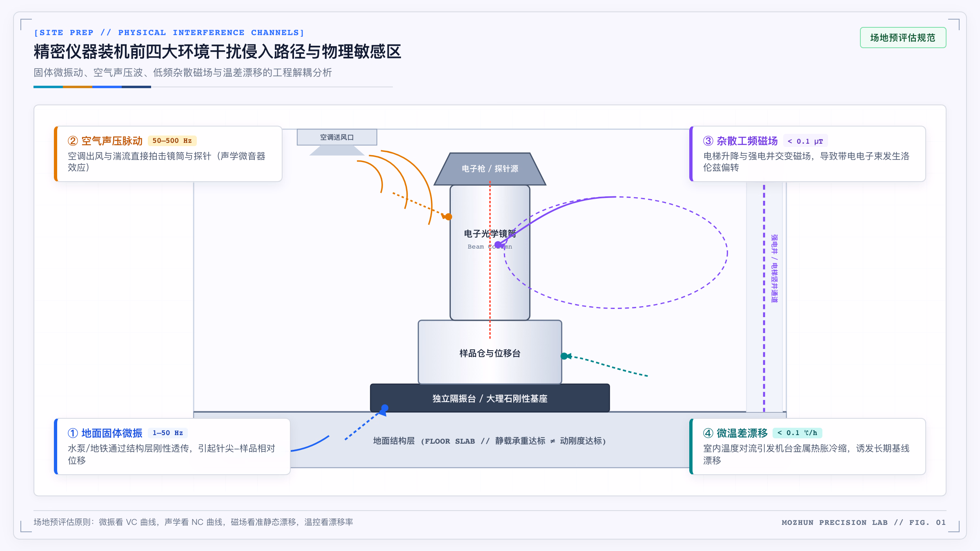Click the 地面结构层 floor slab label

tap(490, 441)
